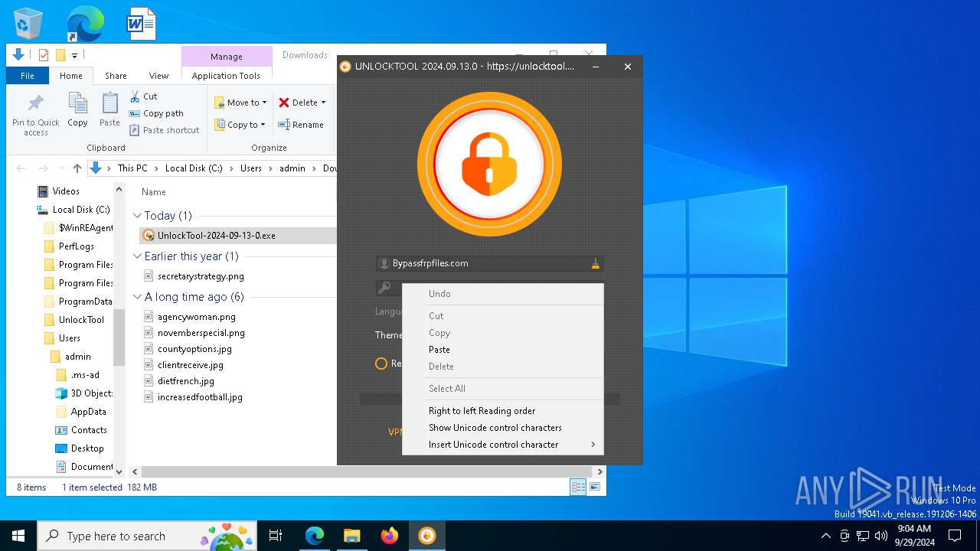Click This PC in the address bar

(x=132, y=168)
